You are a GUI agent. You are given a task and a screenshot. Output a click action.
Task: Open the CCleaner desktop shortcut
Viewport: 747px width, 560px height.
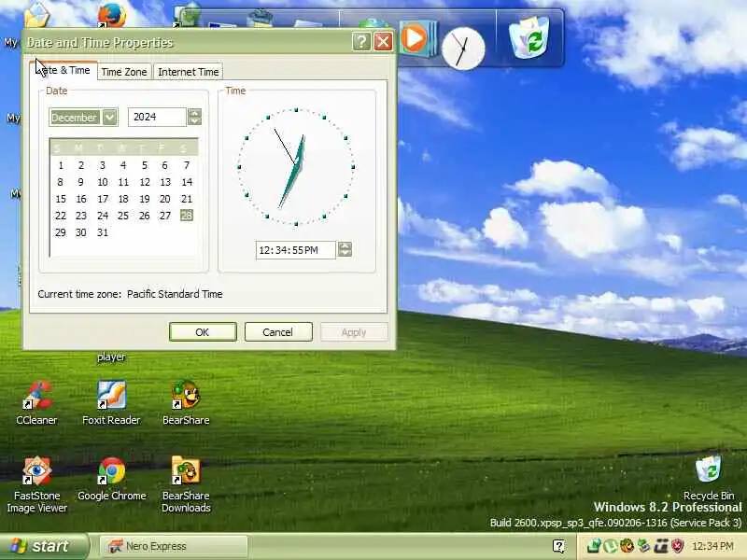coord(36,396)
